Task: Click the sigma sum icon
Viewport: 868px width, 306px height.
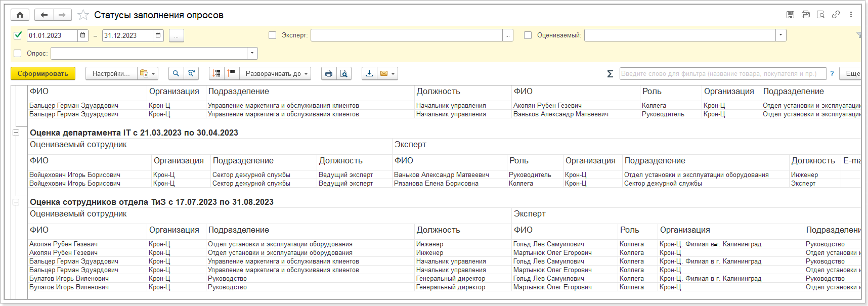Action: tap(610, 74)
